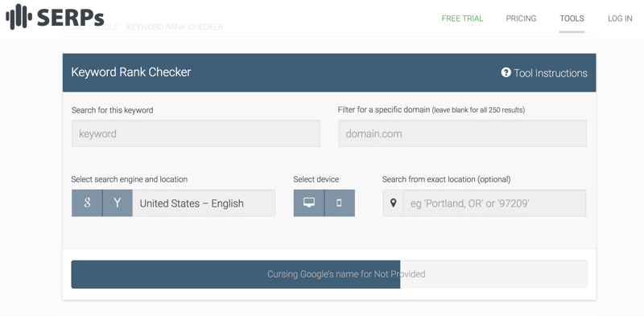This screenshot has width=644, height=316.
Task: Click the location pin icon
Action: point(393,203)
